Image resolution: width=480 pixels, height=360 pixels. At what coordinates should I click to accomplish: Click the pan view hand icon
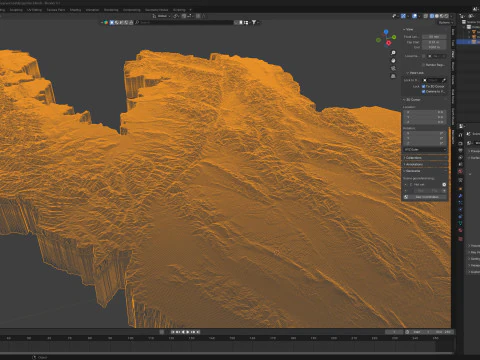pyautogui.click(x=393, y=60)
